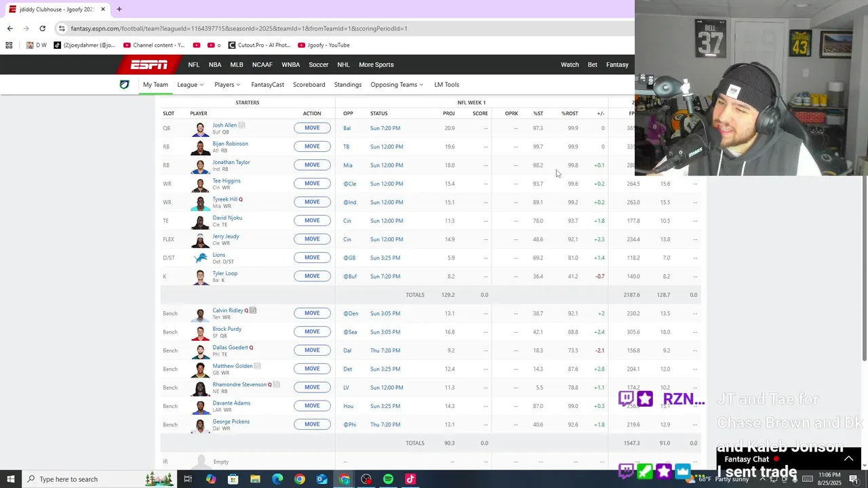The width and height of the screenshot is (868, 488).
Task: Open the TikTok joeydahmer bookmark
Action: (x=85, y=45)
